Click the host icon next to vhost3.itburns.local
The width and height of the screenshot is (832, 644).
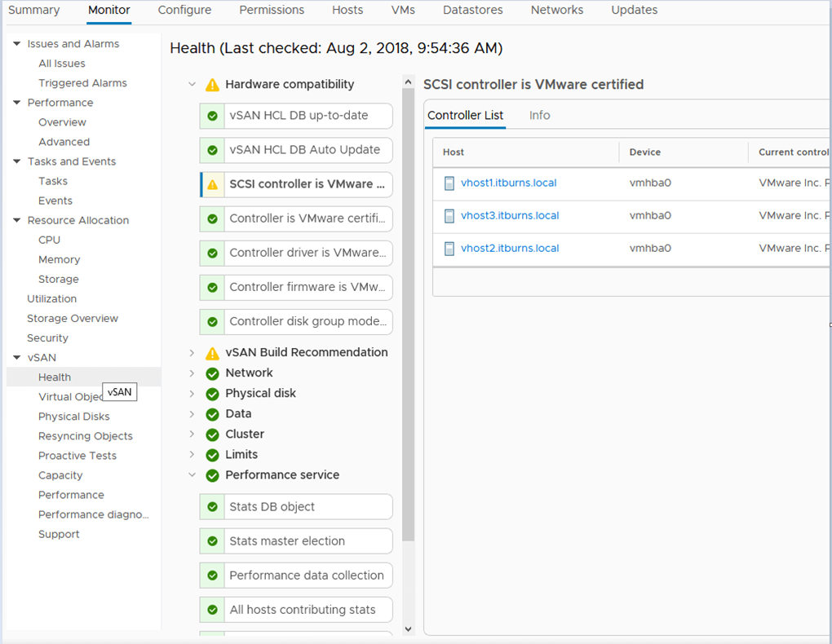449,216
